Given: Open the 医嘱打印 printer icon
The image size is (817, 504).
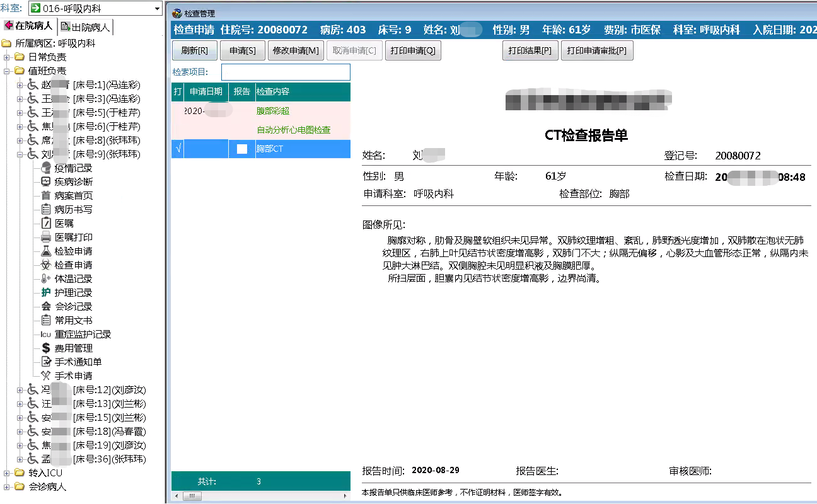Looking at the screenshot, I should pos(45,237).
